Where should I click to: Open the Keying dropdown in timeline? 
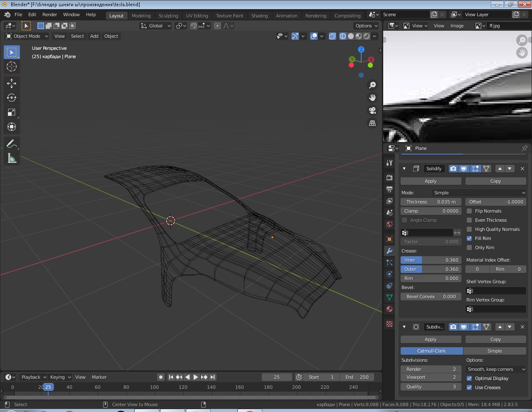click(x=60, y=377)
